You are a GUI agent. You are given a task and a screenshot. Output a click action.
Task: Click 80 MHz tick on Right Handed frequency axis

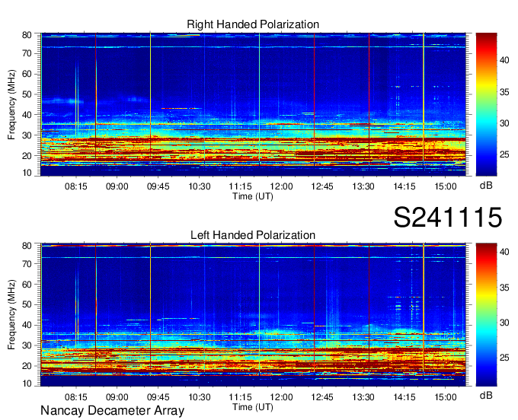tap(27, 35)
